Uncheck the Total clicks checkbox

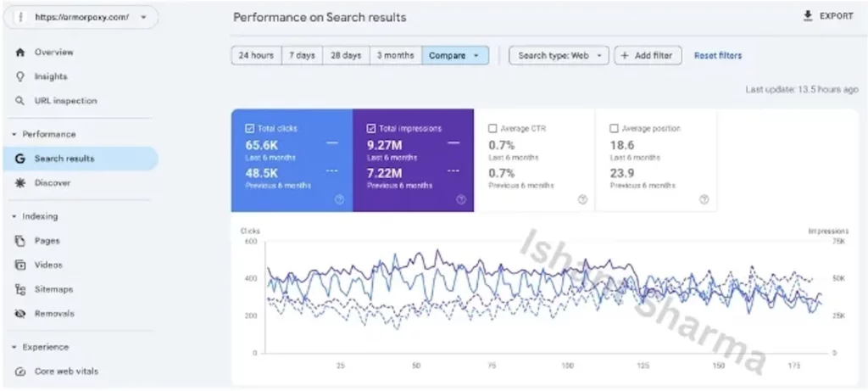[249, 129]
